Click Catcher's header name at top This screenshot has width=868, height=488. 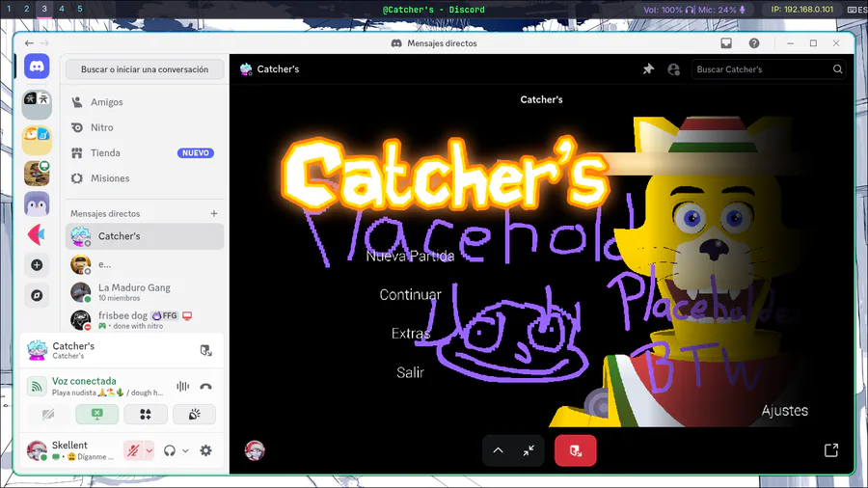click(278, 69)
